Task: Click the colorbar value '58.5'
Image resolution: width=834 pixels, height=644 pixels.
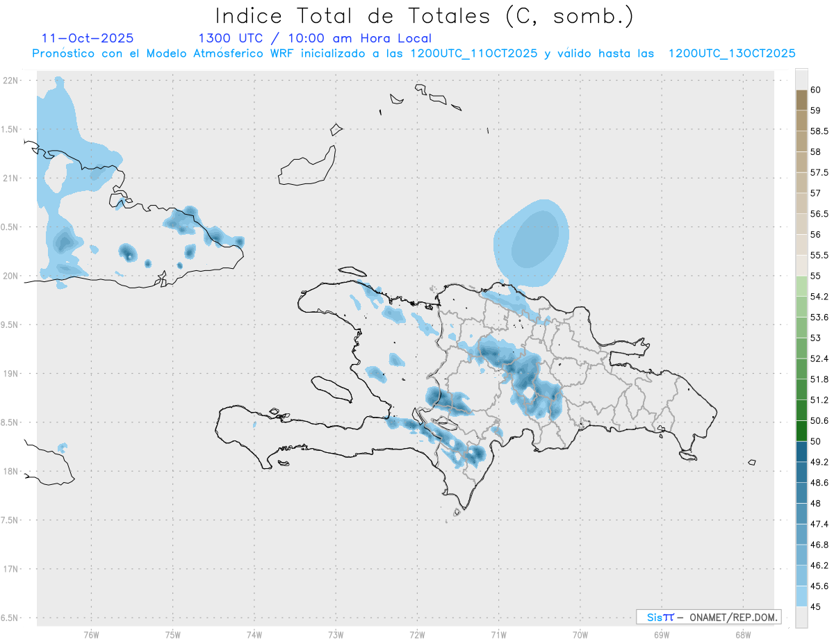Action: click(819, 131)
